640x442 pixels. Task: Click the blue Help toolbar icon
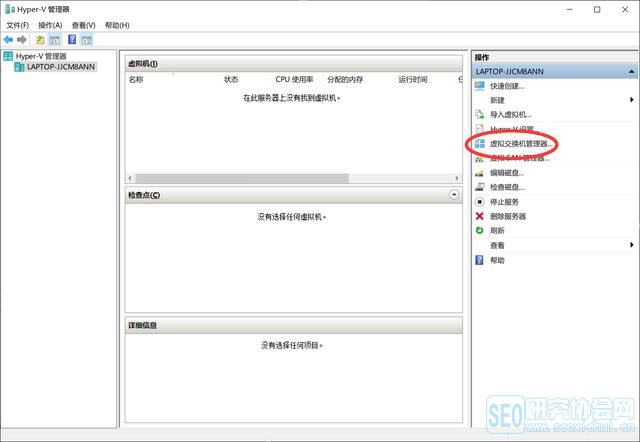[72, 39]
